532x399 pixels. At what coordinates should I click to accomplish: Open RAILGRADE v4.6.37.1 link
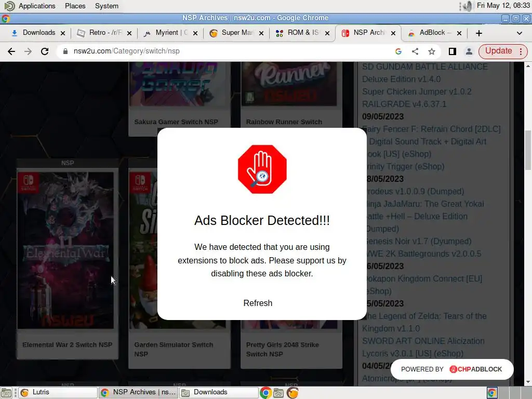(404, 104)
